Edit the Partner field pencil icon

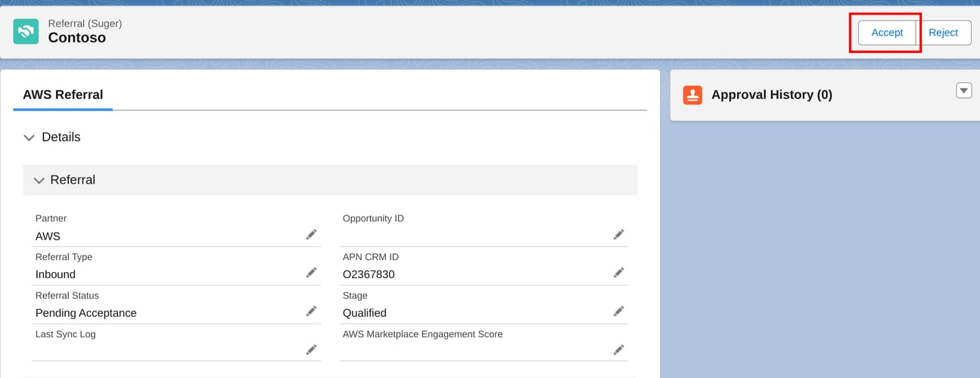(x=311, y=234)
